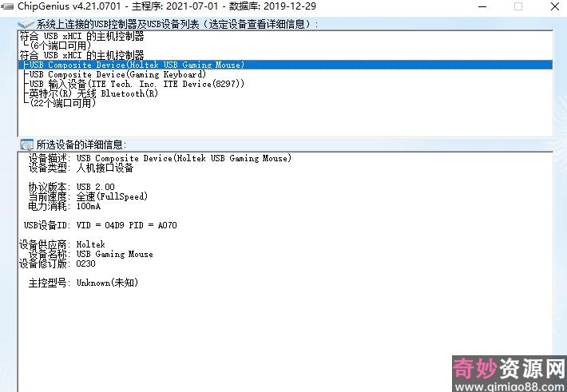
Task: Select the 22 available ports entry
Action: pos(60,103)
